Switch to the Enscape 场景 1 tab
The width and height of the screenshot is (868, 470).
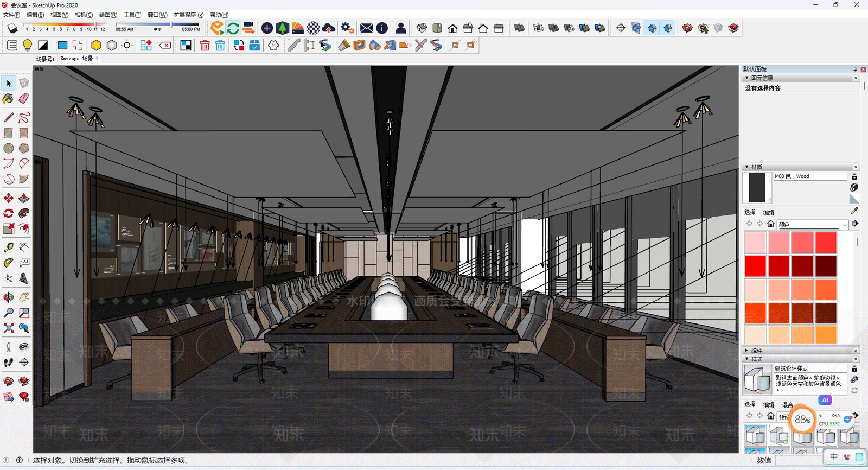(79, 59)
